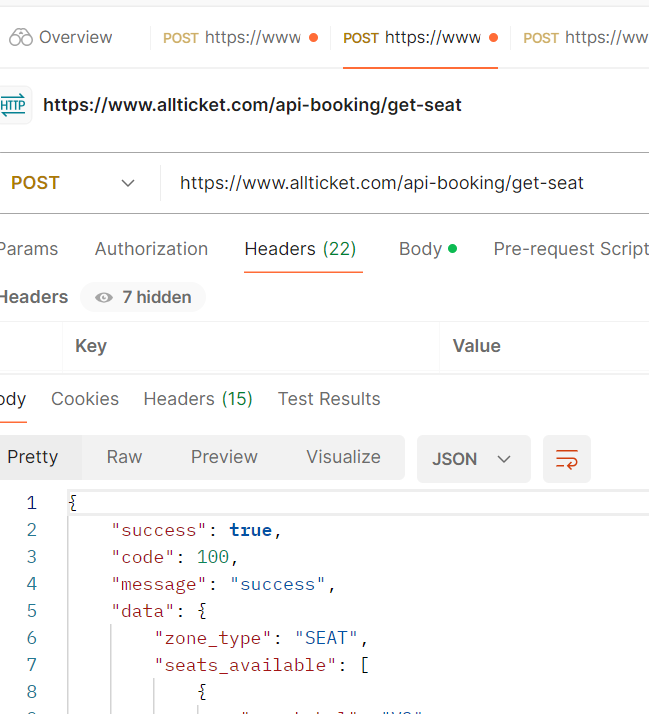The image size is (649, 724).
Task: Click the "data": { line
Action: point(159,611)
